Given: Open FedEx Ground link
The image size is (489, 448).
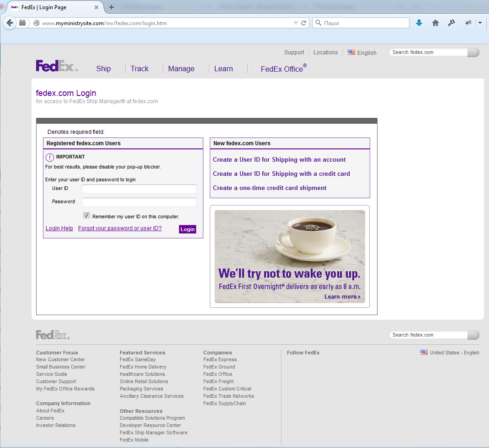Looking at the screenshot, I should click(x=219, y=367).
